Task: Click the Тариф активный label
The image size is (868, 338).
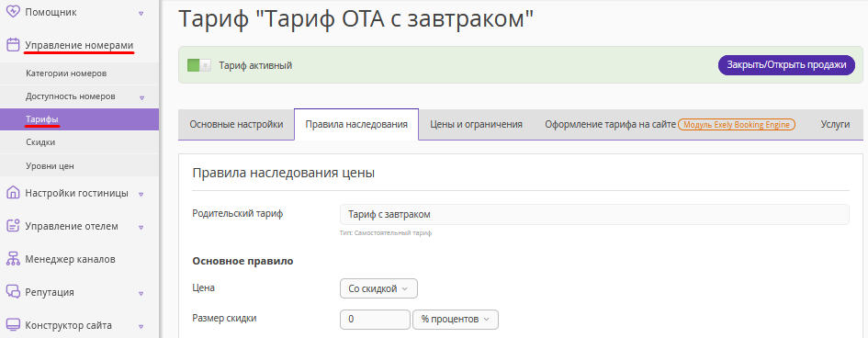Action: click(255, 66)
